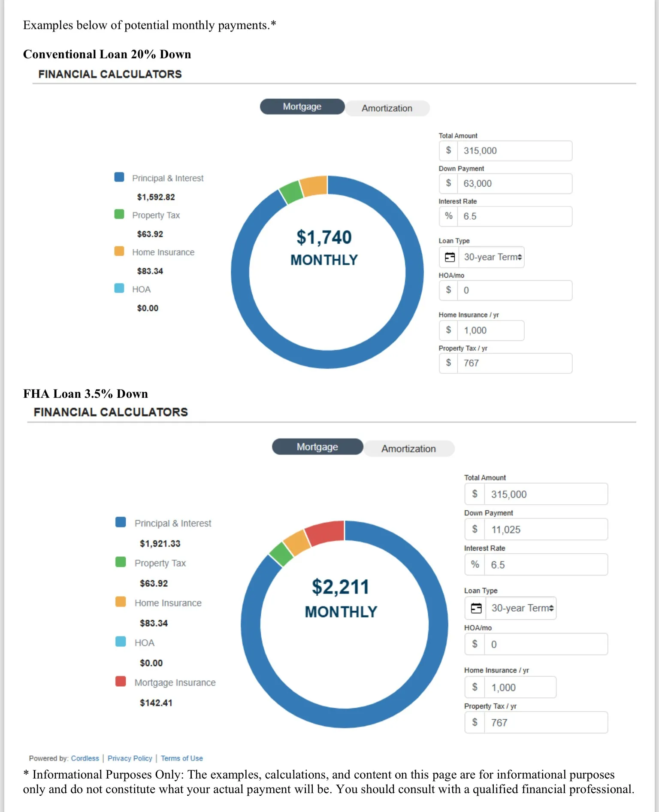Viewport: 659px width, 812px height.
Task: Click calendar icon beside FHA Loan Type
Action: click(x=476, y=608)
